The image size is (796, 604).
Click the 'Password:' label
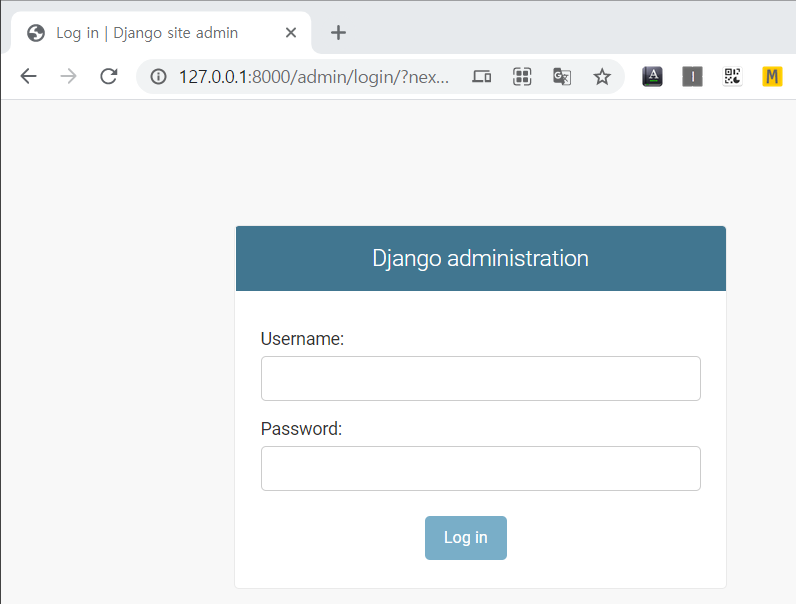[x=301, y=429]
